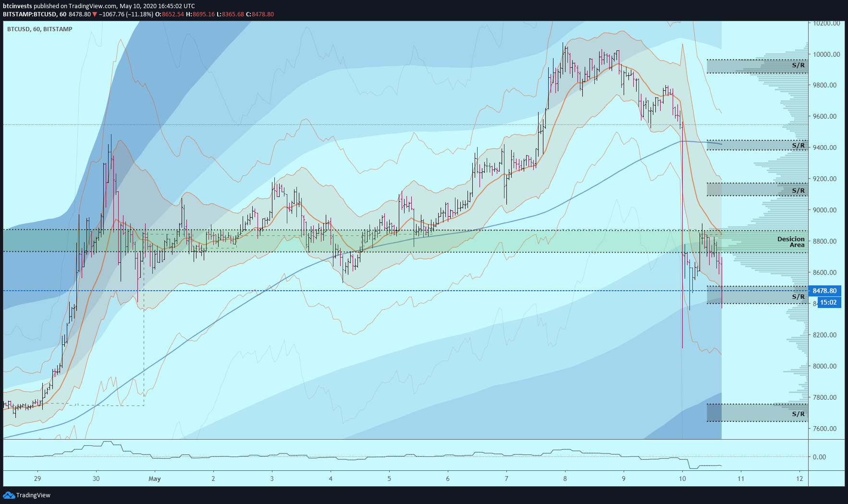This screenshot has height=504, width=848.
Task: Click the 8800.00 price axis label
Action: (x=824, y=241)
